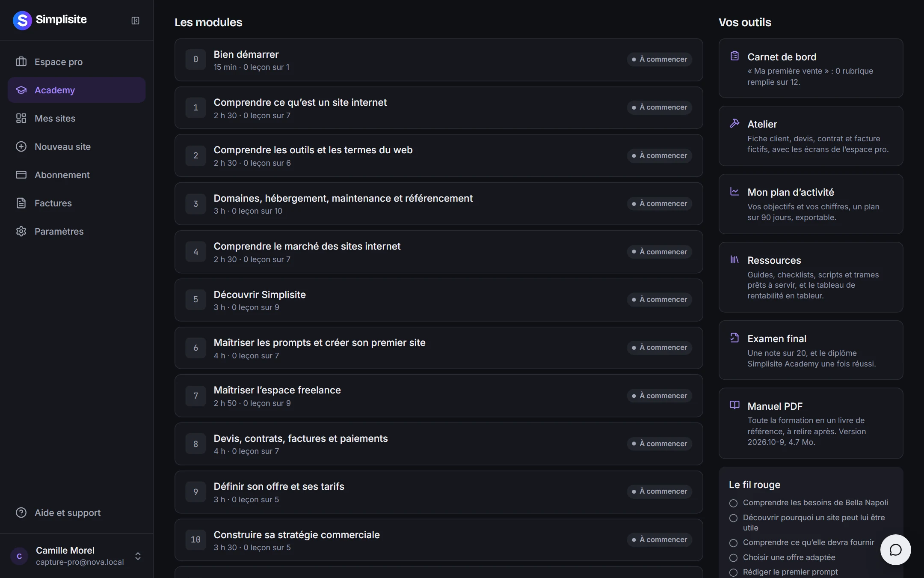Open module 'Bien démarrer'
This screenshot has width=924, height=578.
coord(438,60)
